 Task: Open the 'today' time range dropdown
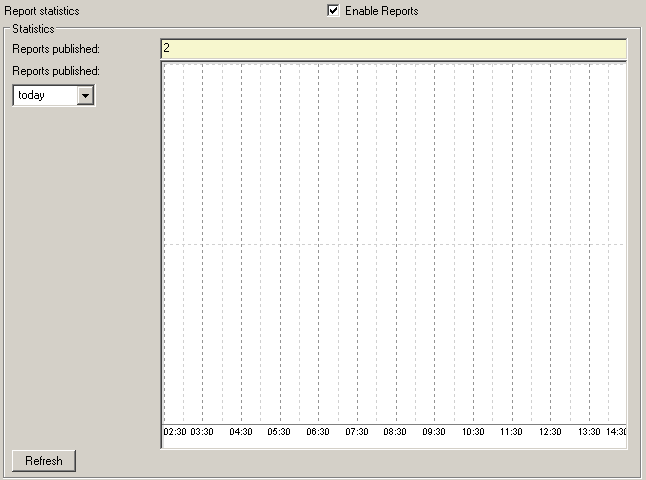(x=85, y=95)
